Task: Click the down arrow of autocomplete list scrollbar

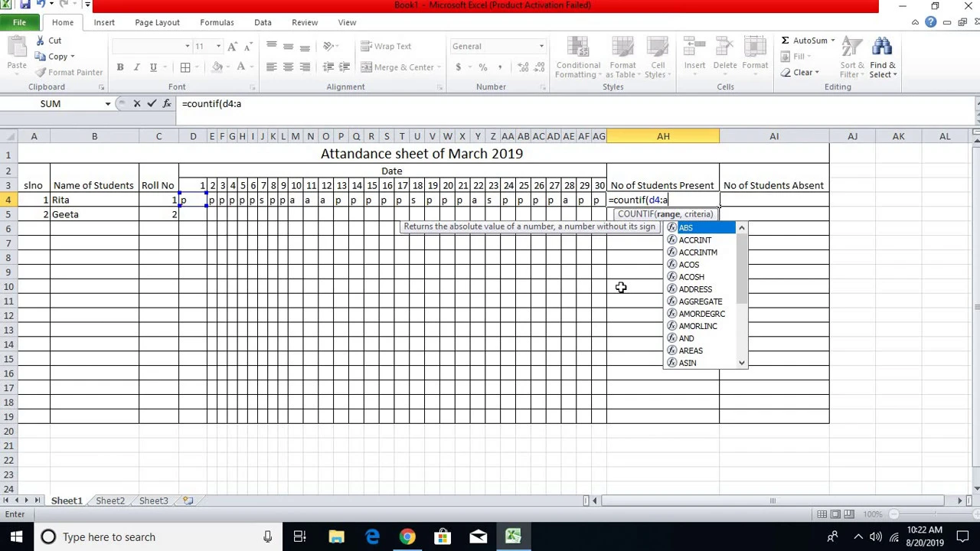Action: tap(741, 363)
